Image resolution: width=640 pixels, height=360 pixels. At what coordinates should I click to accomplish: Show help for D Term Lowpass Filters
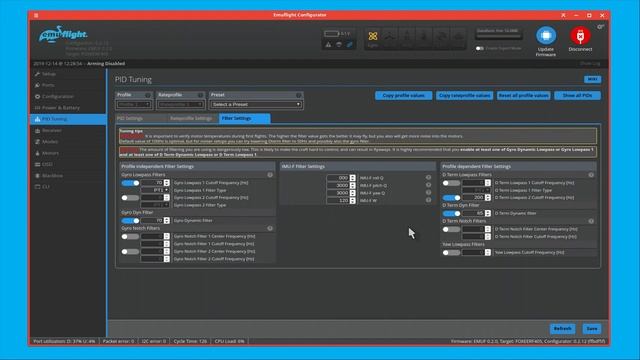pyautogui.click(x=591, y=175)
